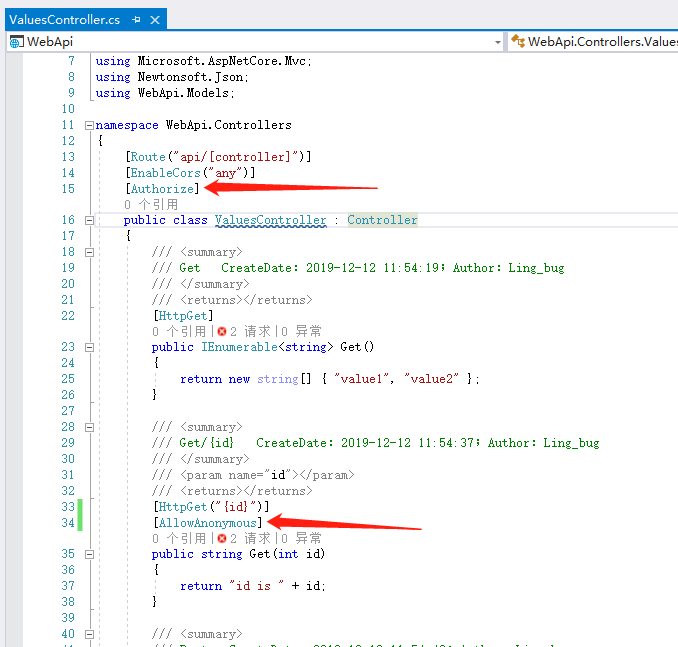
Task: Collapse the Get() method on line 23
Action: [89, 347]
